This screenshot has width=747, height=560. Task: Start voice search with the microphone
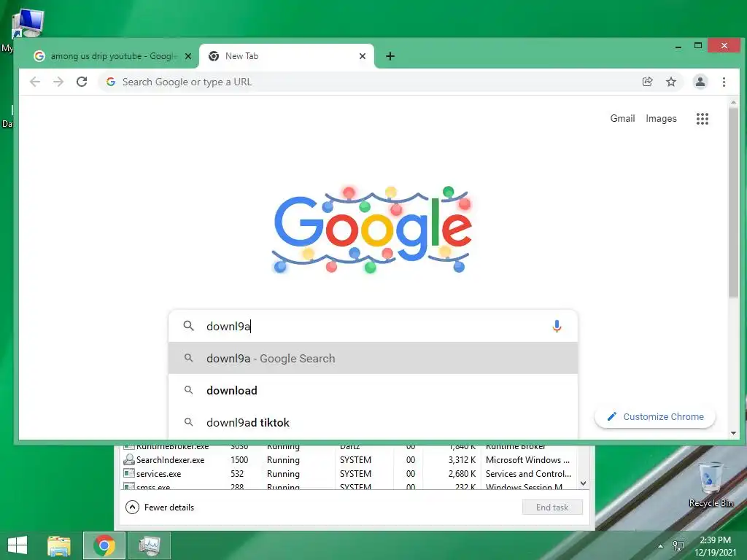coord(557,326)
